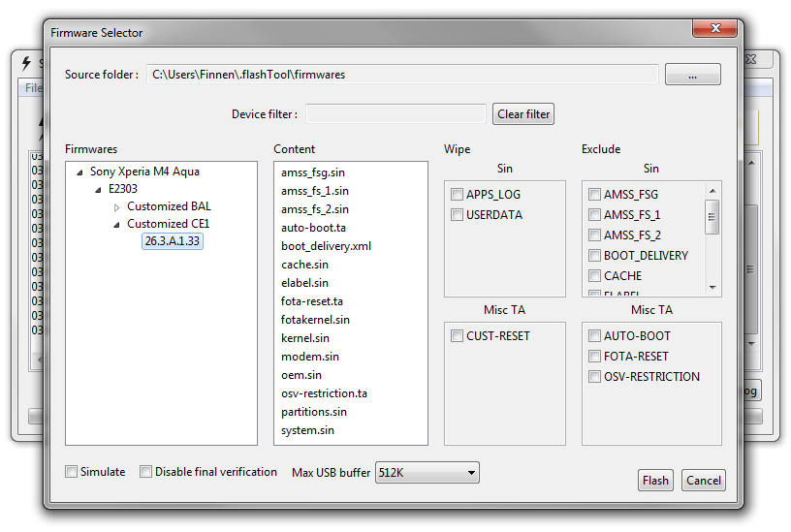The height and width of the screenshot is (532, 791).
Task: Enable the Simulate checkbox
Action: click(x=71, y=472)
